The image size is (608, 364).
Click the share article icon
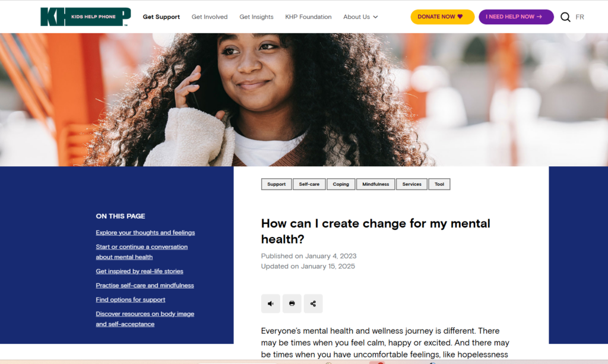pyautogui.click(x=313, y=303)
